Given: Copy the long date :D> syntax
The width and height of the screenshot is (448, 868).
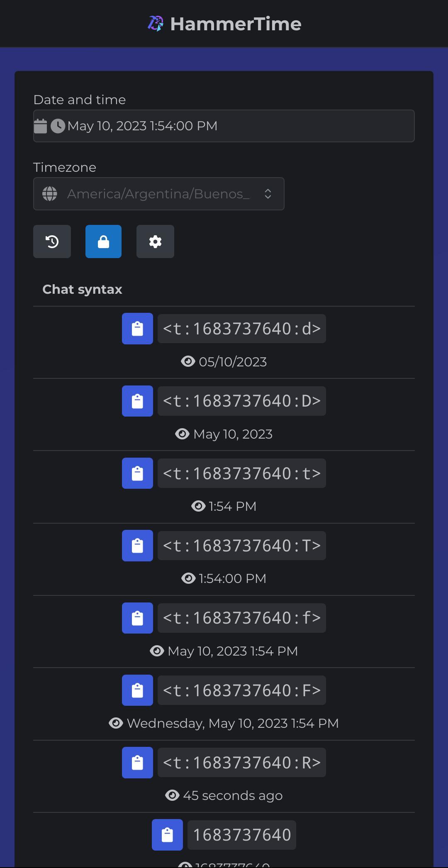Looking at the screenshot, I should click(137, 401).
